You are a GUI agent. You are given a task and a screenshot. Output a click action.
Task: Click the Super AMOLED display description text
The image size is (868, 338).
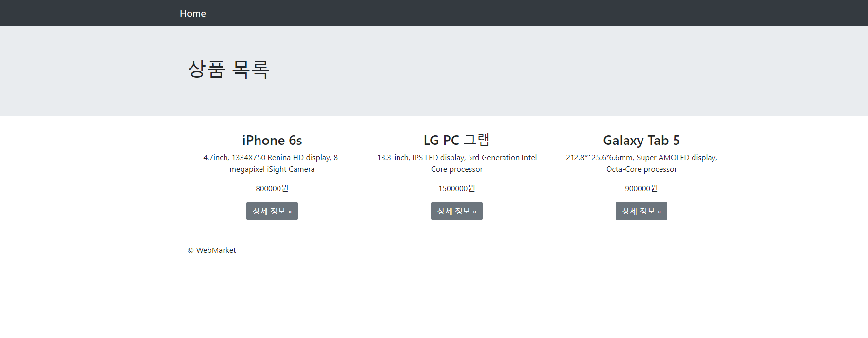[x=642, y=163]
